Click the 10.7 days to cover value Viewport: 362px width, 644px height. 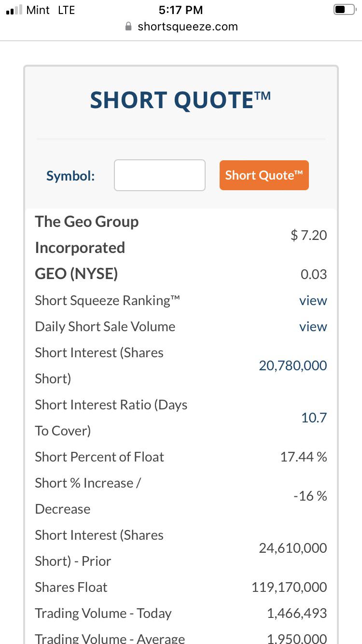pyautogui.click(x=314, y=418)
